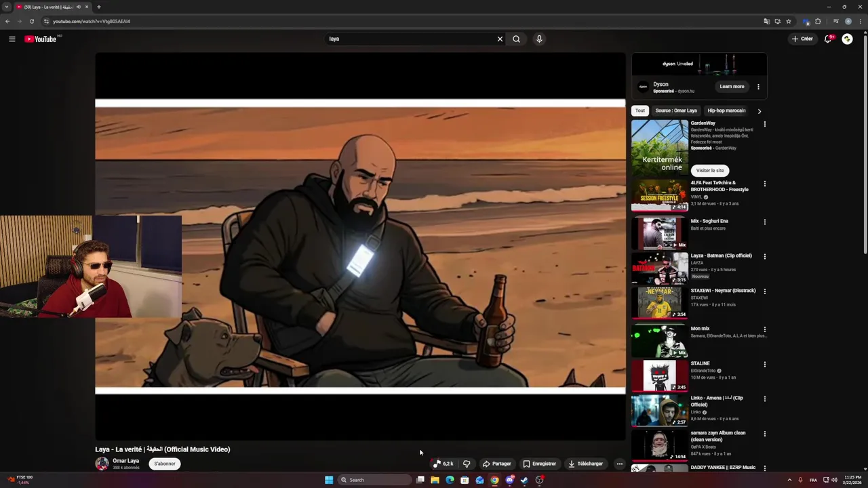The image size is (868, 488).
Task: Open options for Layza - Batman video
Action: pos(764,256)
